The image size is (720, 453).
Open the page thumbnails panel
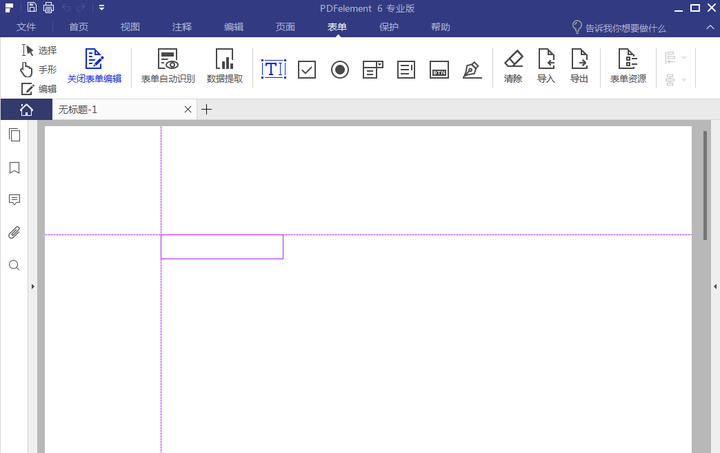pyautogui.click(x=14, y=135)
